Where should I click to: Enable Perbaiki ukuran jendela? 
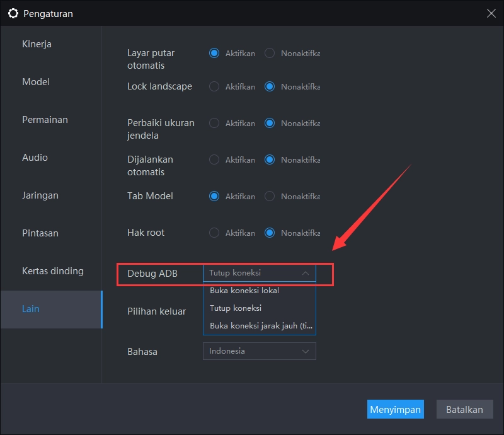coord(214,123)
